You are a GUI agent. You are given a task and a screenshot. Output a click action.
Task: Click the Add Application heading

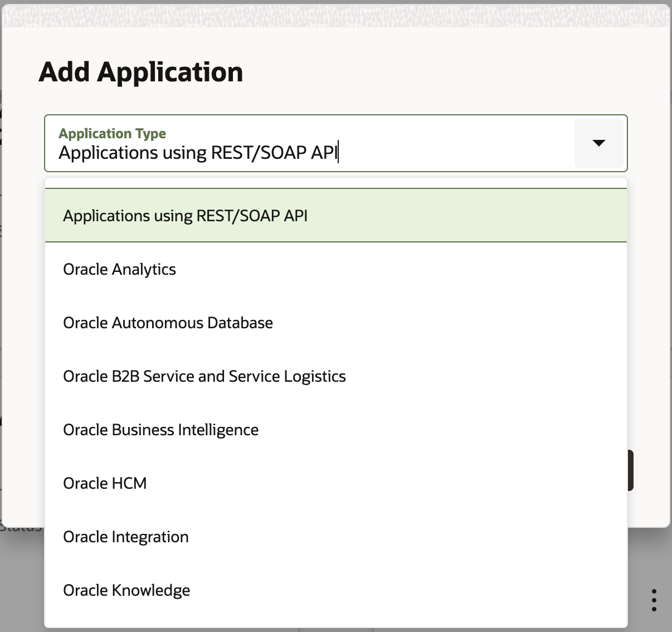[x=141, y=72]
